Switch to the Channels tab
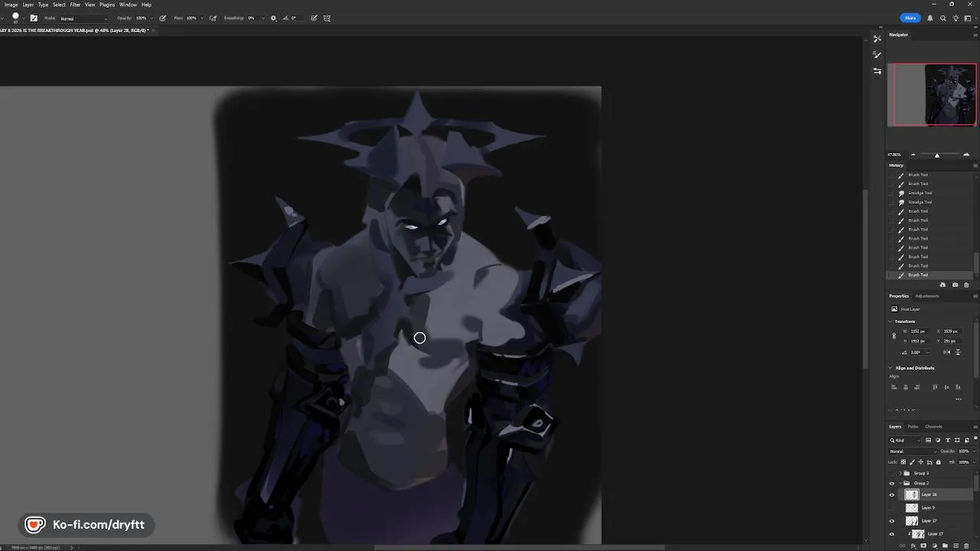The width and height of the screenshot is (980, 551). point(933,426)
